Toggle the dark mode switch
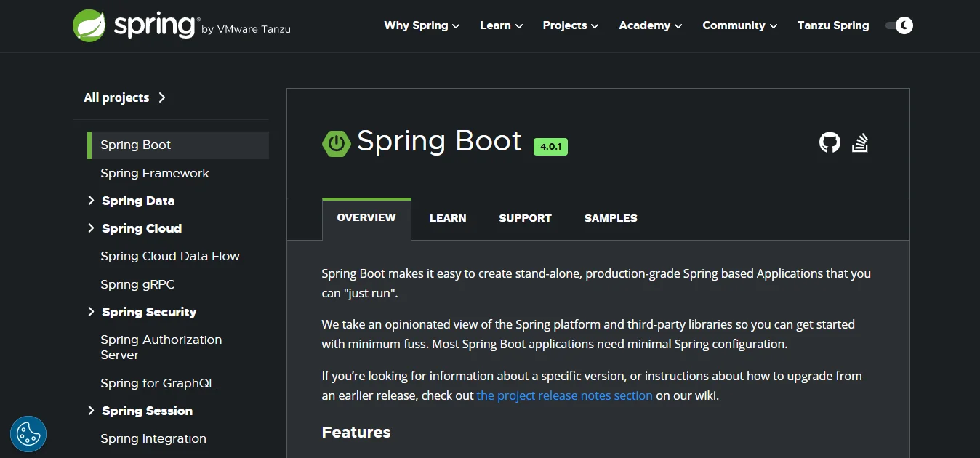980x458 pixels. click(899, 25)
